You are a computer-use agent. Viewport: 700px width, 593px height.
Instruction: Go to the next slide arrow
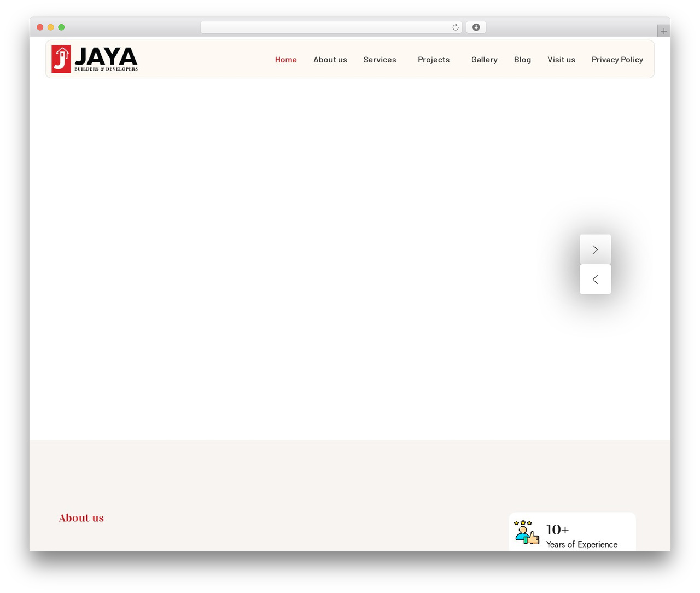tap(595, 249)
